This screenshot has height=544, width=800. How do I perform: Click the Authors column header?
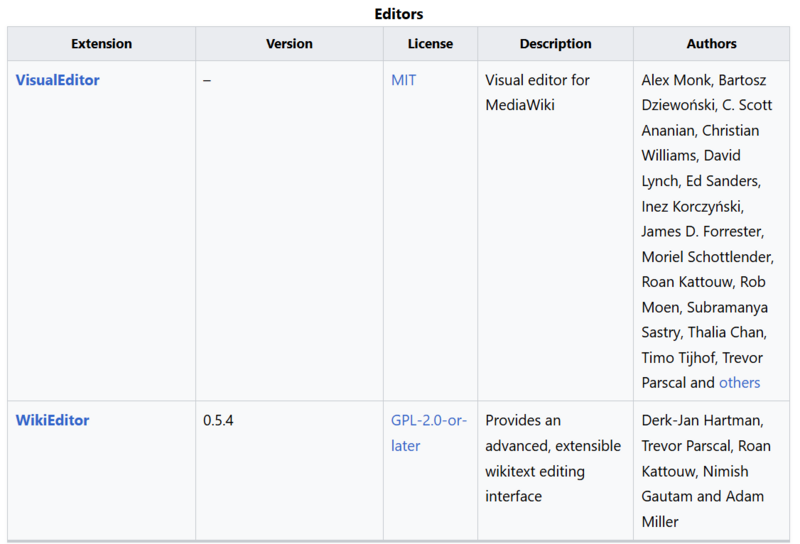tap(711, 44)
